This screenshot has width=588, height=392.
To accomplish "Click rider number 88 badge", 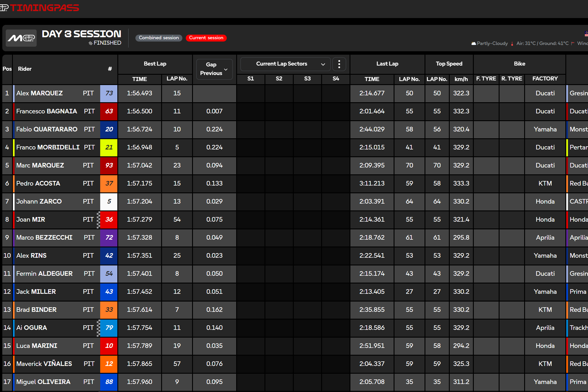I will tap(109, 382).
